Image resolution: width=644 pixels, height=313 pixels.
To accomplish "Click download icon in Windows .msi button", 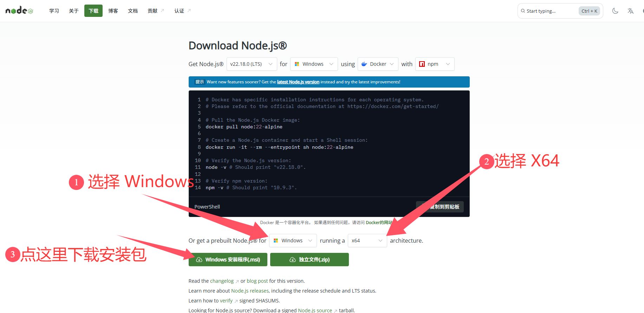I will (x=199, y=260).
